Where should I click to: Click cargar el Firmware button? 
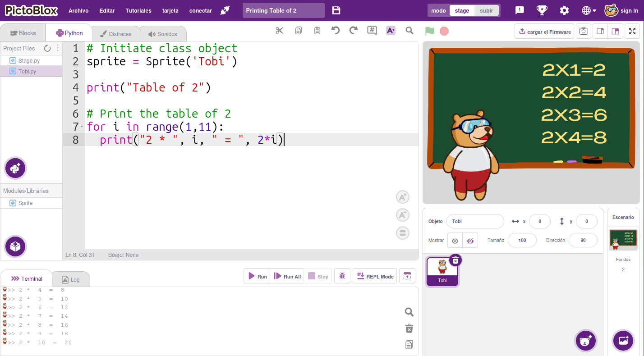pyautogui.click(x=544, y=32)
